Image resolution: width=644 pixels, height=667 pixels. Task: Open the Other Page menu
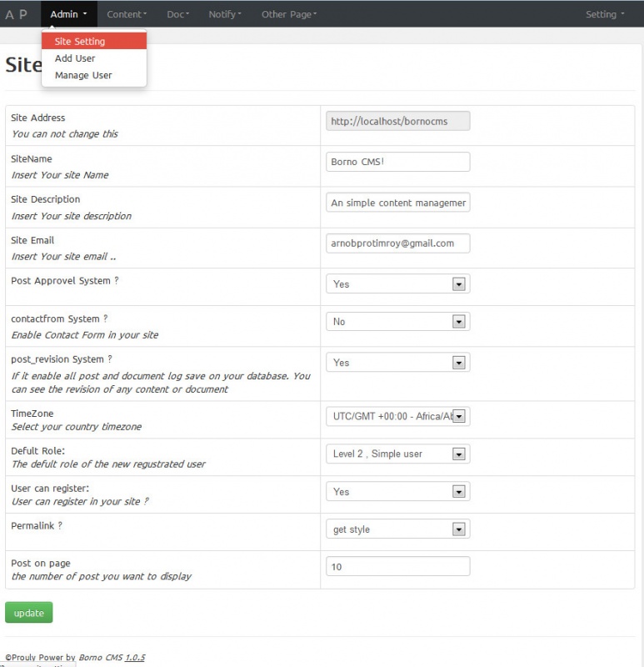click(x=289, y=14)
